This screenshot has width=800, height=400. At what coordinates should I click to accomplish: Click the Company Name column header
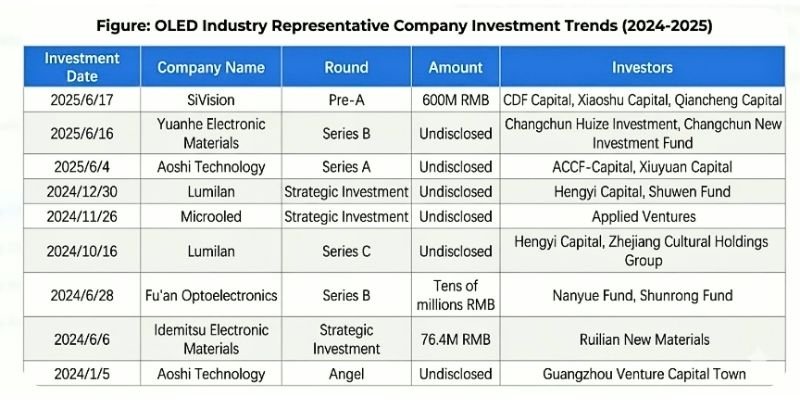(211, 68)
